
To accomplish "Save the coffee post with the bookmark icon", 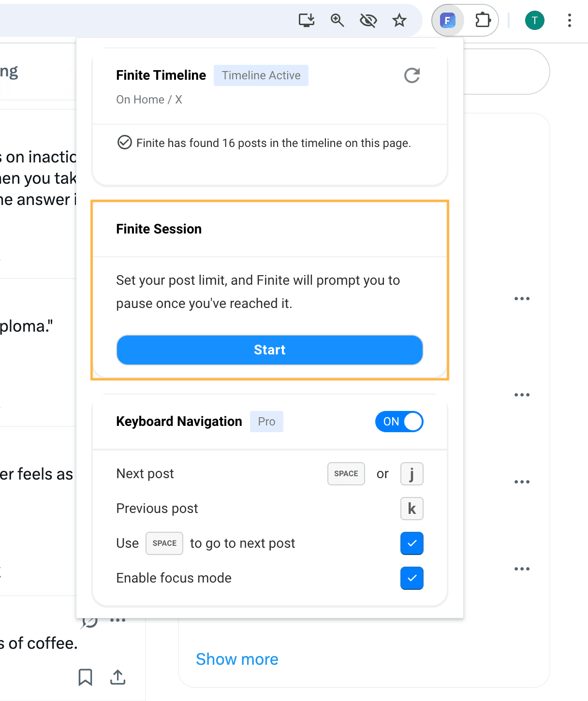I will pyautogui.click(x=85, y=677).
